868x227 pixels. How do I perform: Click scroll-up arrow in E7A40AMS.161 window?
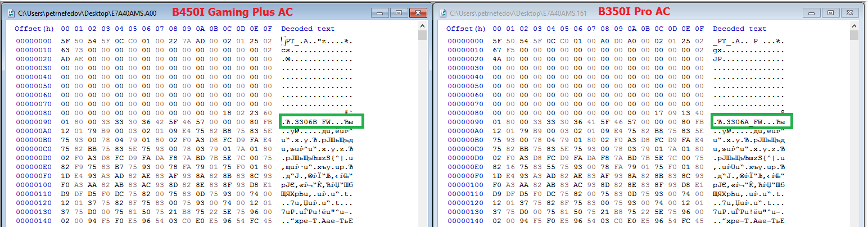[854, 25]
